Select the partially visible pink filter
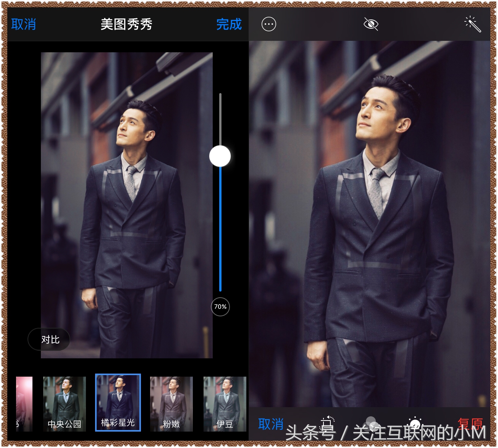Image resolution: width=498 pixels, height=448 pixels. tap(24, 404)
